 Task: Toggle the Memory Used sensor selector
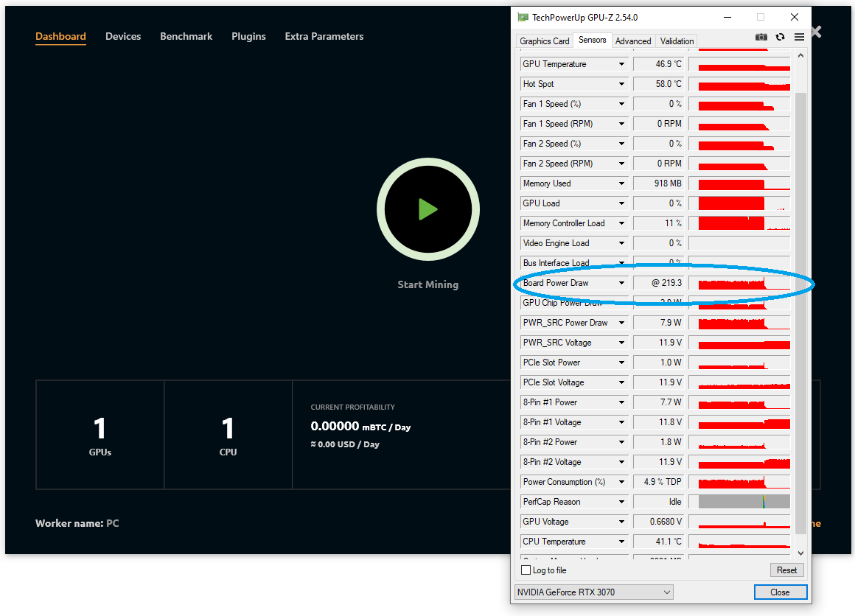click(x=621, y=183)
